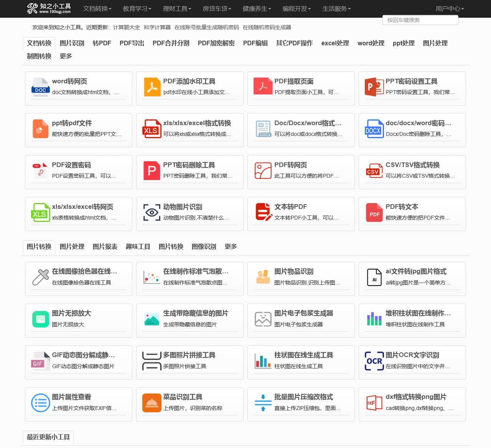Click the PDF添加水印工具 icon
This screenshot has width=491, height=448.
152,87
